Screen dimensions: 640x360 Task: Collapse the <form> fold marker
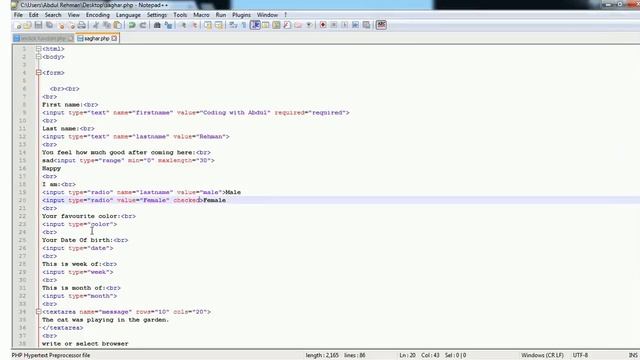point(38,73)
